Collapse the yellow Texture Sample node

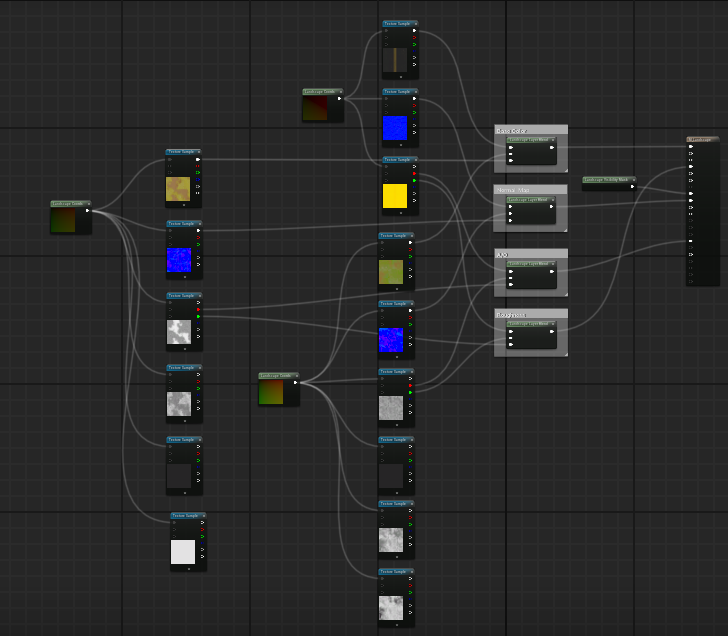click(x=416, y=160)
